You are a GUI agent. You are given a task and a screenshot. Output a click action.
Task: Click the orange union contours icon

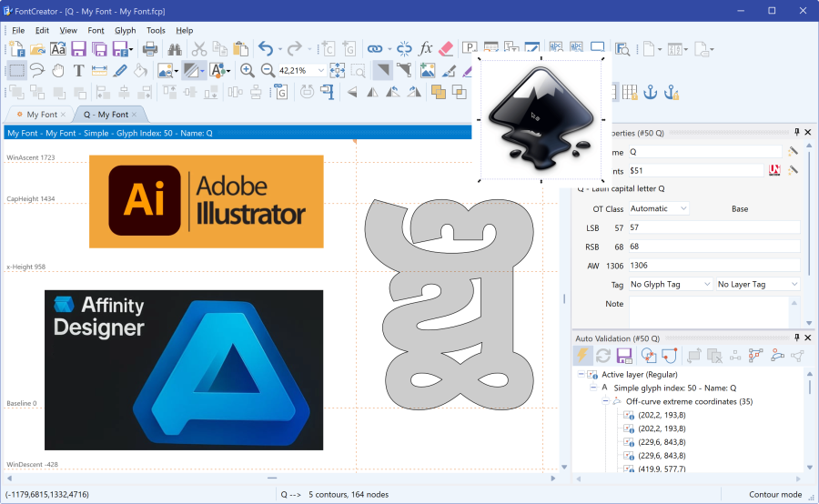[x=439, y=93]
